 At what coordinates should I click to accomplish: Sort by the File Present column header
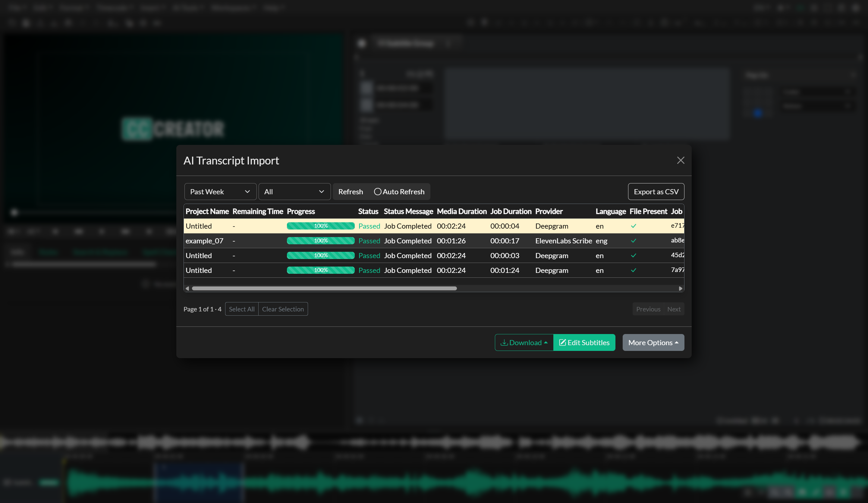648,211
